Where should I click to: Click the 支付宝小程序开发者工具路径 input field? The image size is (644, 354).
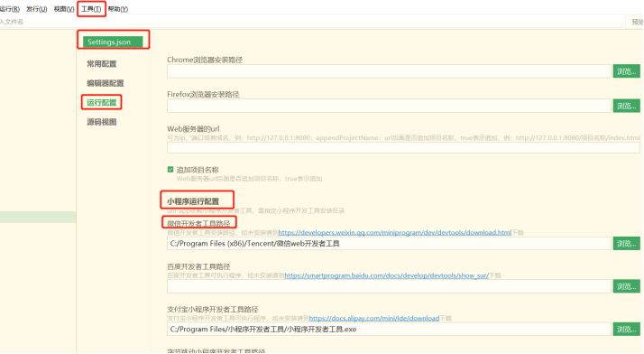tap(390, 329)
